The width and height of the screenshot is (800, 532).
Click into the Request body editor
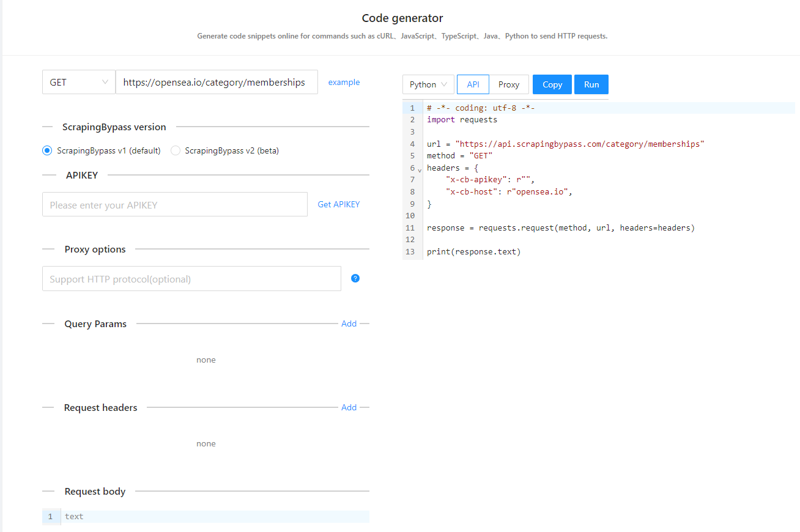[x=214, y=517]
